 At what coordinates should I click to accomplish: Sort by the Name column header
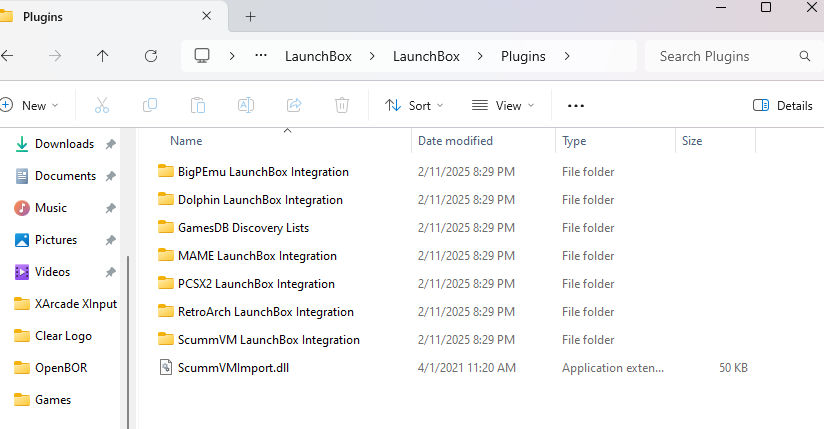[186, 141]
